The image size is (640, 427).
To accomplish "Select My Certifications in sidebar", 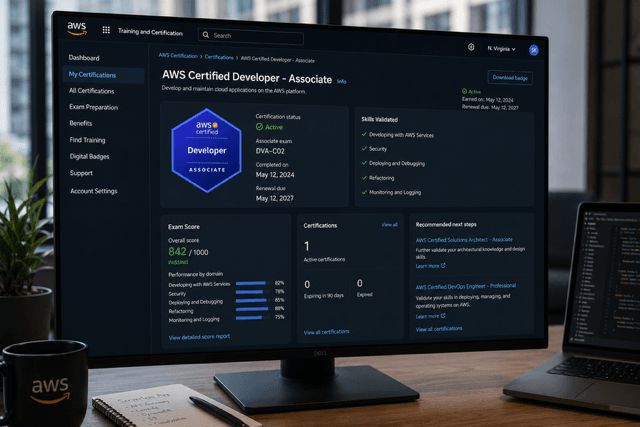I will pyautogui.click(x=104, y=75).
